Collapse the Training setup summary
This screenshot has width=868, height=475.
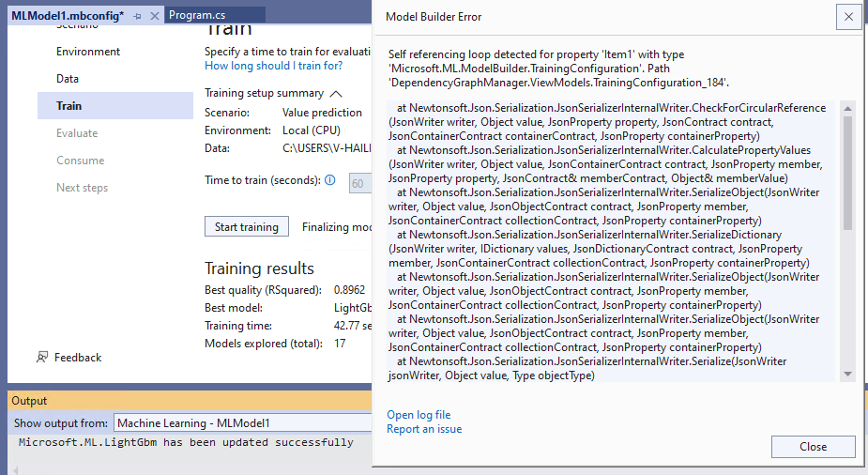pos(336,94)
